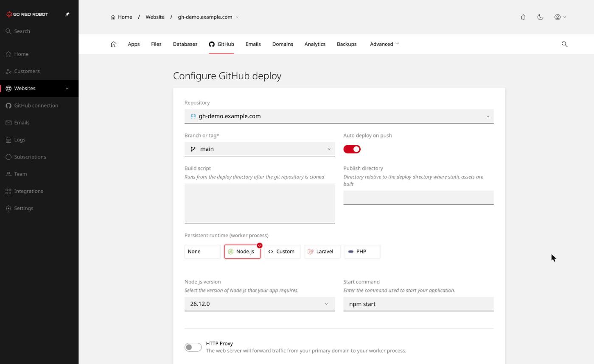This screenshot has width=594, height=364.
Task: Select the GitHub tab
Action: (221, 44)
